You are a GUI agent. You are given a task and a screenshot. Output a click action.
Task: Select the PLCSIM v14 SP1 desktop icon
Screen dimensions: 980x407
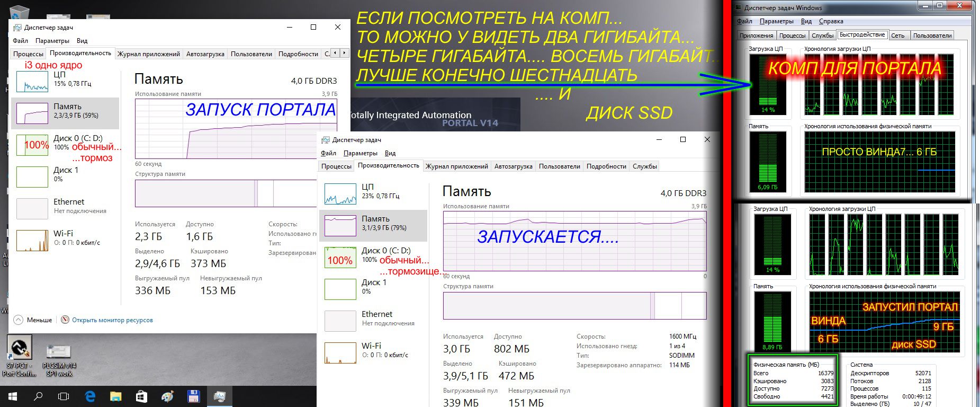[x=59, y=360]
